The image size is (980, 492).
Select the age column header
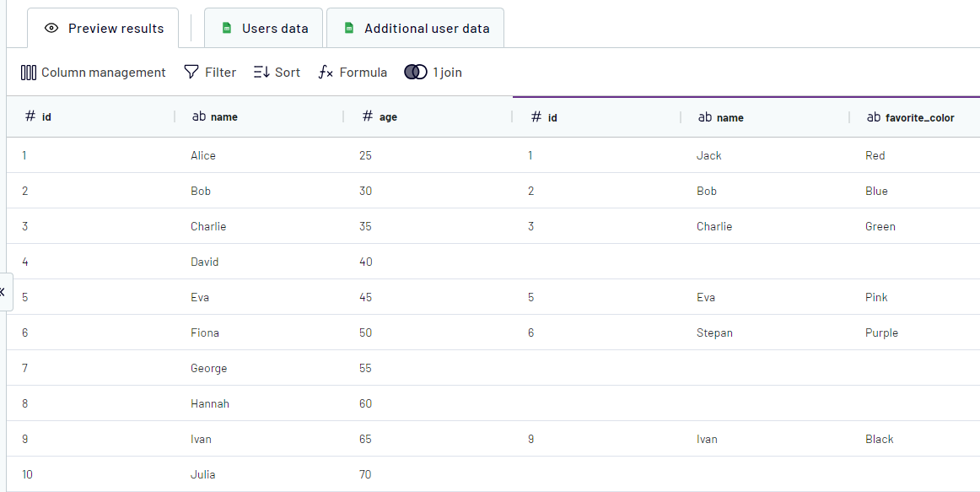pyautogui.click(x=387, y=117)
